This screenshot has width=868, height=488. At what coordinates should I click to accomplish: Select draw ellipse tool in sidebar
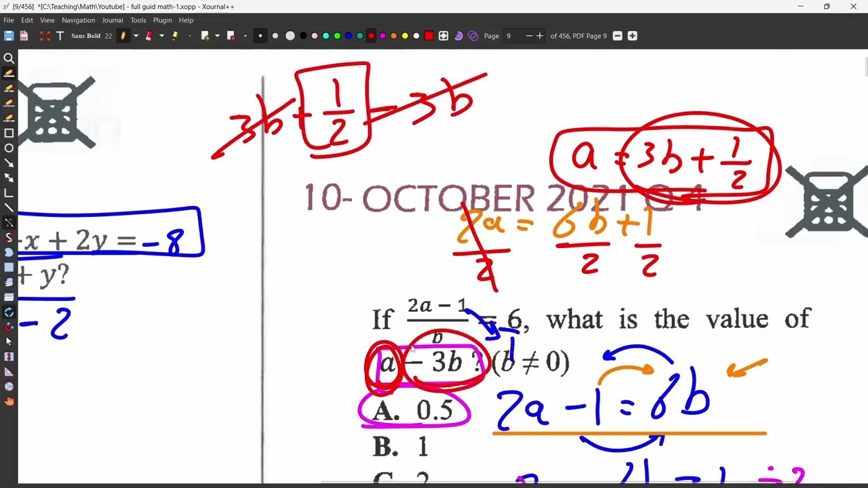tap(9, 148)
